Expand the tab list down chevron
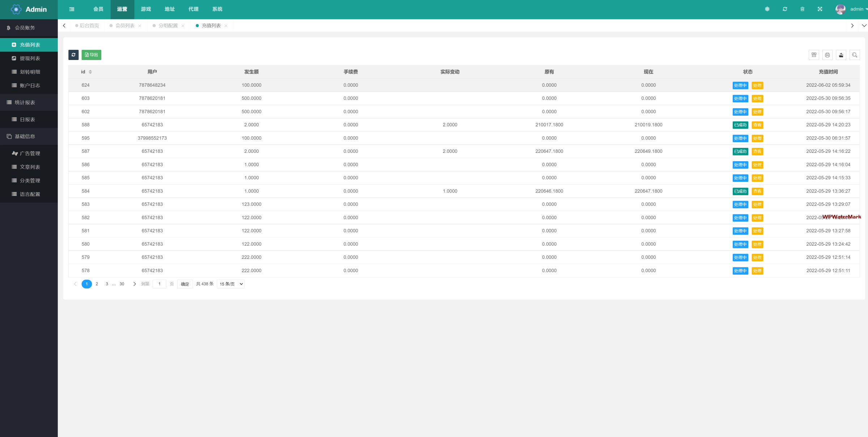The height and width of the screenshot is (437, 868). 864,26
